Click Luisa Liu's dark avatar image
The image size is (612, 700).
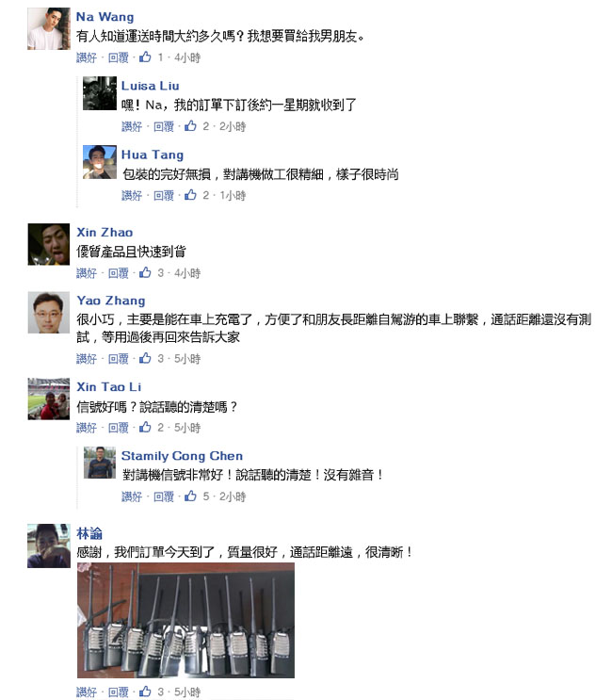click(x=100, y=93)
